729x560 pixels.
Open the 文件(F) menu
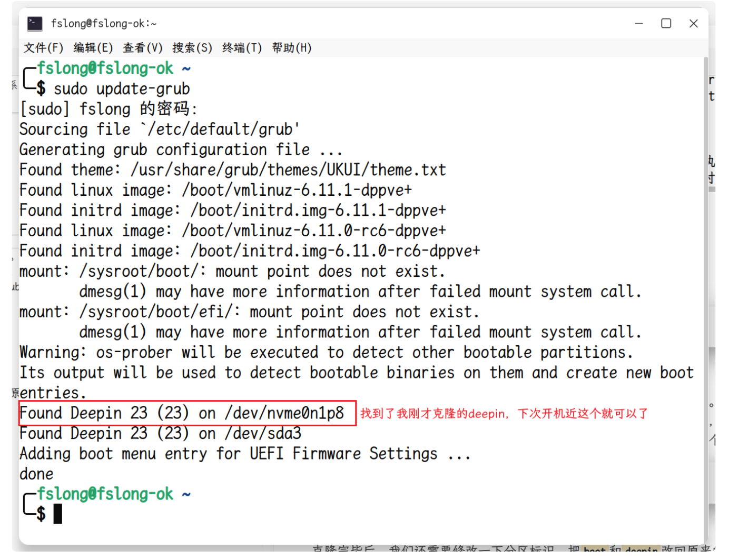pyautogui.click(x=43, y=48)
